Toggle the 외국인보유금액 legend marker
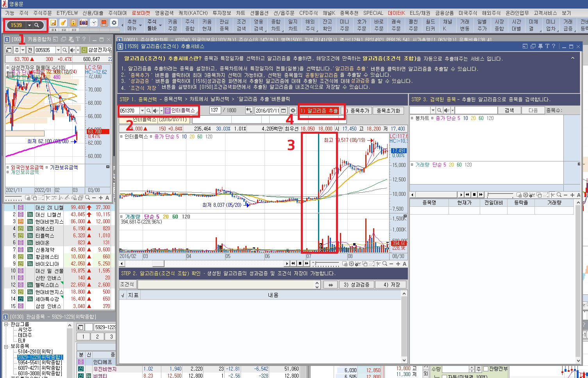Screen dimensions: 588x378 [x=8, y=167]
